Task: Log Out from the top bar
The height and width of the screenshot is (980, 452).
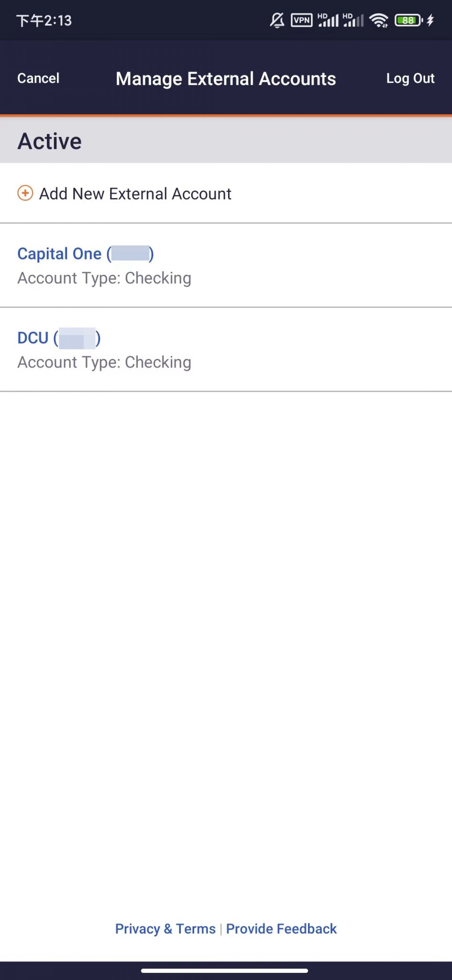Action: tap(410, 78)
